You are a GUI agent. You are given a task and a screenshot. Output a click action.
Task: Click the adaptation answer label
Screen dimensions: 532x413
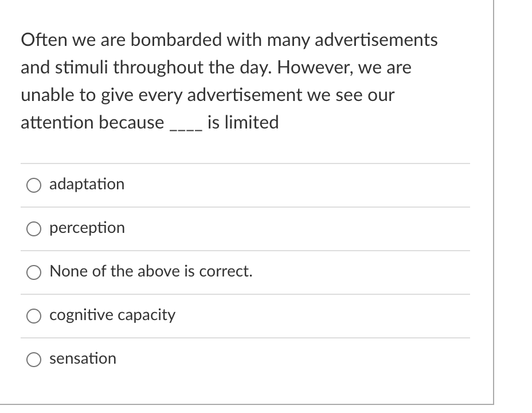[87, 185]
